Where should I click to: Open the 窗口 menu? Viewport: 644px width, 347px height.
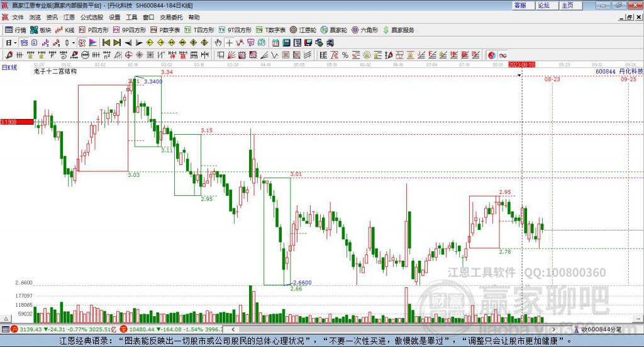click(x=148, y=17)
